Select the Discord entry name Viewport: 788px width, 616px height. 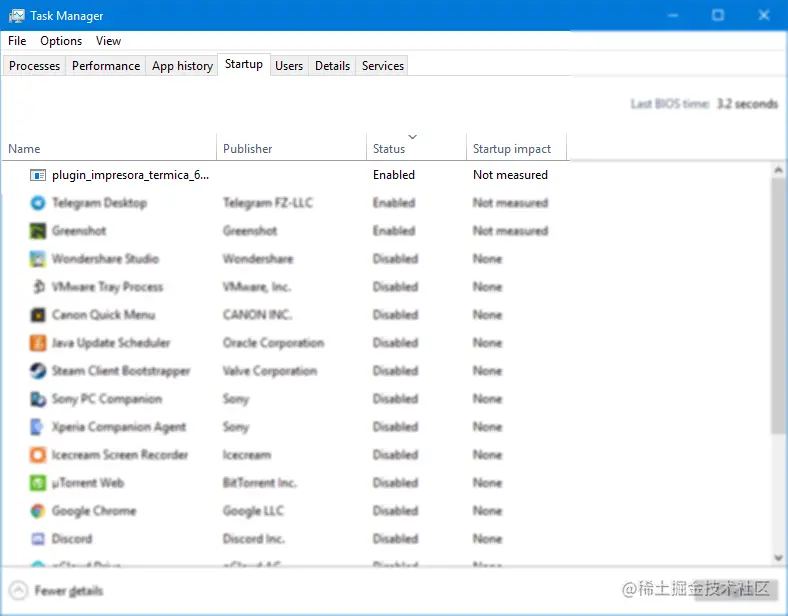[x=72, y=539]
